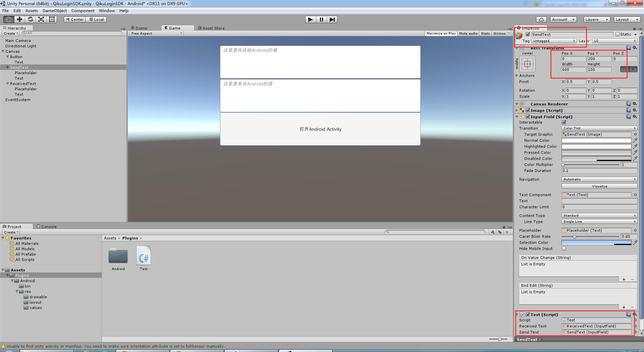Toggle Local handle rotation button

(97, 19)
